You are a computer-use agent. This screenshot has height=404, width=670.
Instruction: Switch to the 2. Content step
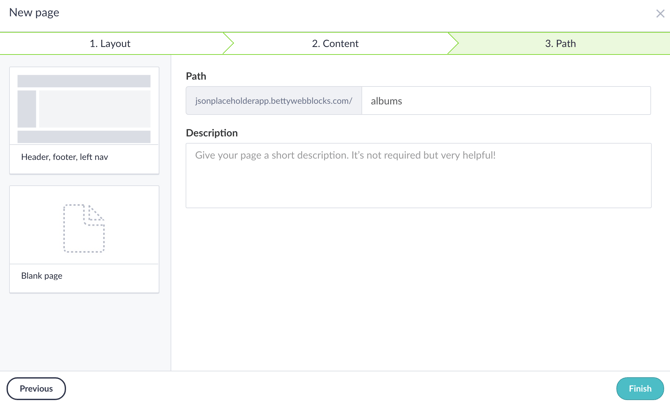(x=335, y=44)
